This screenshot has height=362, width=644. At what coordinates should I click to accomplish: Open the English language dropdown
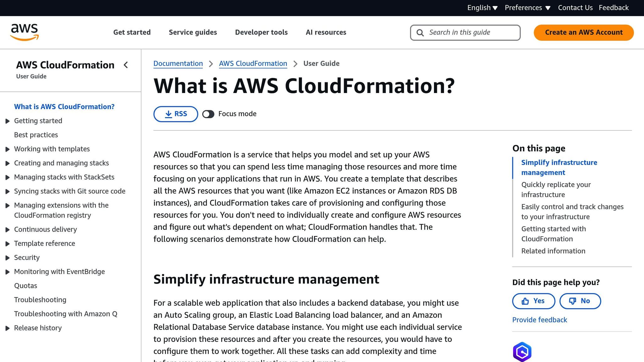(x=482, y=8)
